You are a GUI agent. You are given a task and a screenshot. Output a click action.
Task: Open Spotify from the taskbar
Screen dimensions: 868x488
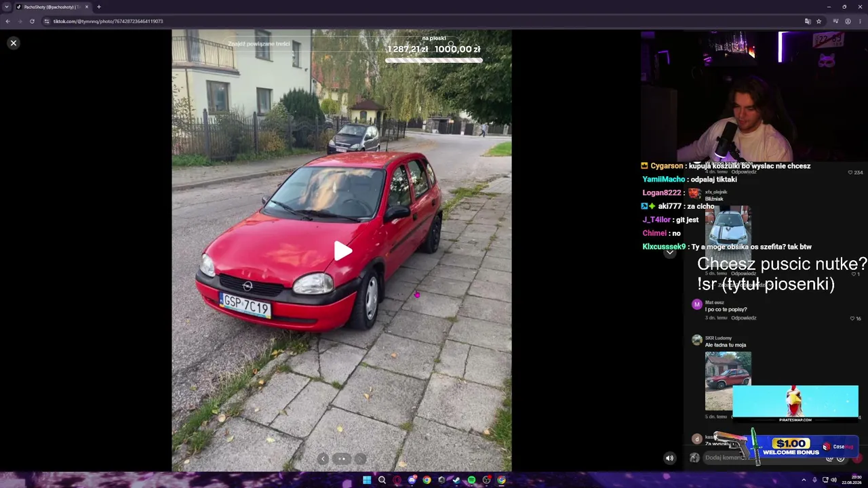[471, 480]
